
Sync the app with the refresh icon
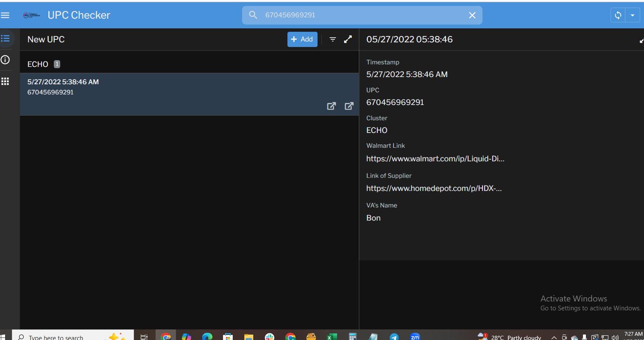tap(618, 15)
